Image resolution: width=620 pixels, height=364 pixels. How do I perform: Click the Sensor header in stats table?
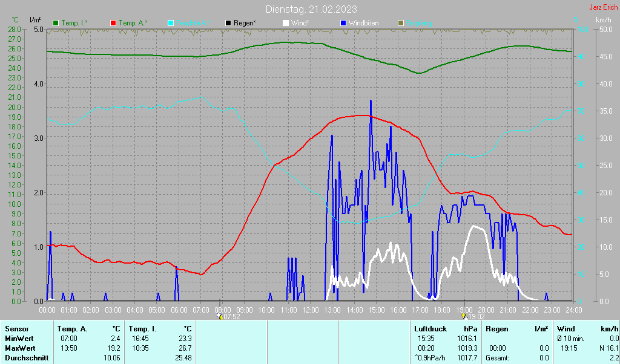[x=17, y=329]
